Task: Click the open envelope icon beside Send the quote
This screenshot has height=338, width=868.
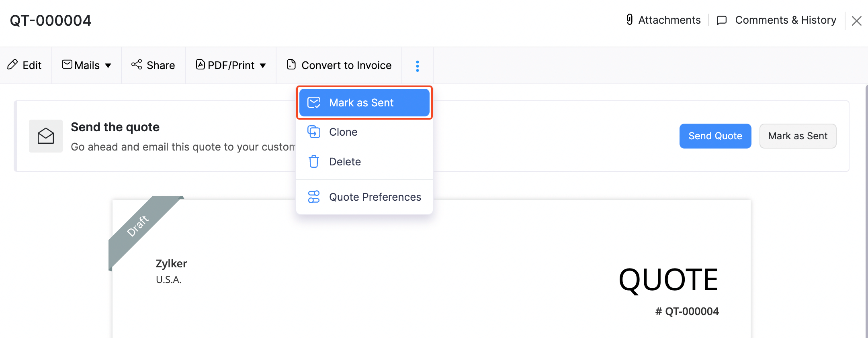Action: tap(46, 136)
